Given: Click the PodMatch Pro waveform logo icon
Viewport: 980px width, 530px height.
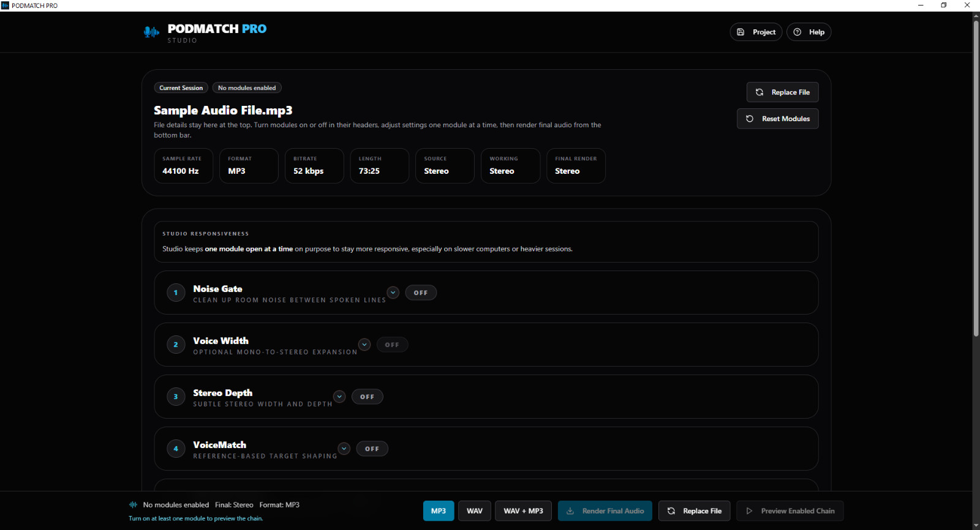Looking at the screenshot, I should [x=151, y=32].
